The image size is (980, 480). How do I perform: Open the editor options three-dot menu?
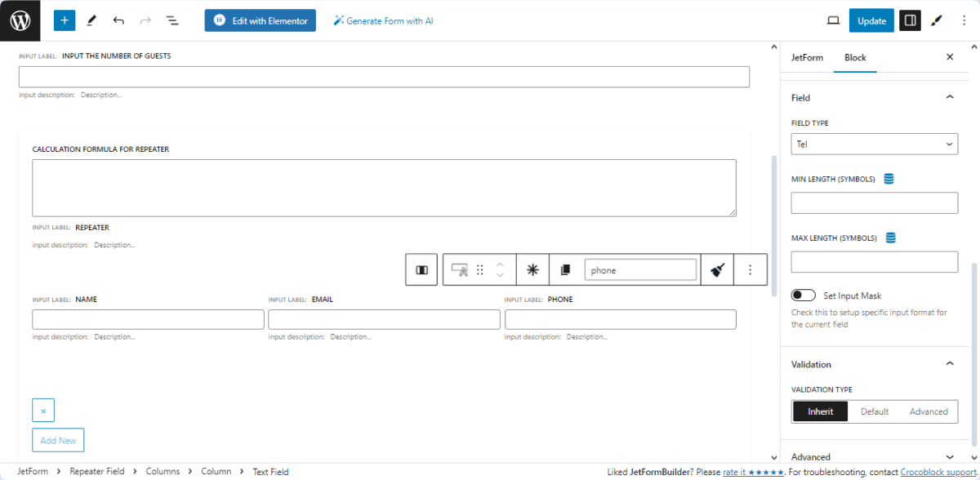(964, 20)
